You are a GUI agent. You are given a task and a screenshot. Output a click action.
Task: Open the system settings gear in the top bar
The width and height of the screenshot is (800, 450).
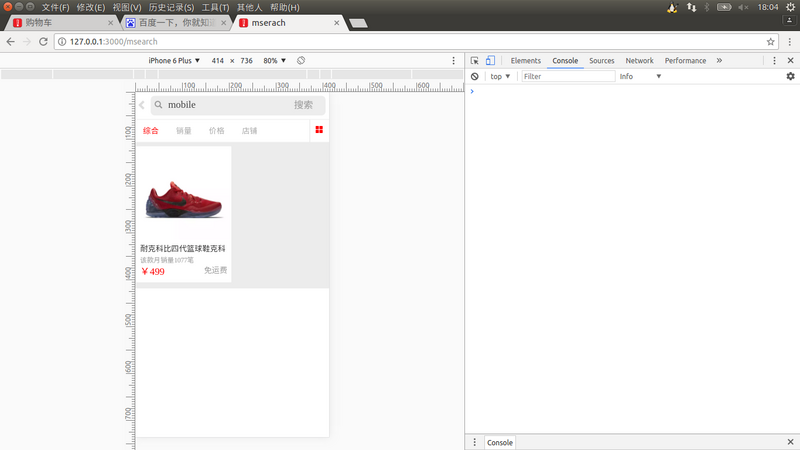(790, 7)
